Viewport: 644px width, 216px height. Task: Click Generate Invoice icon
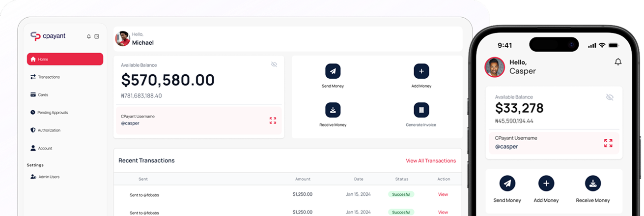[x=421, y=110]
